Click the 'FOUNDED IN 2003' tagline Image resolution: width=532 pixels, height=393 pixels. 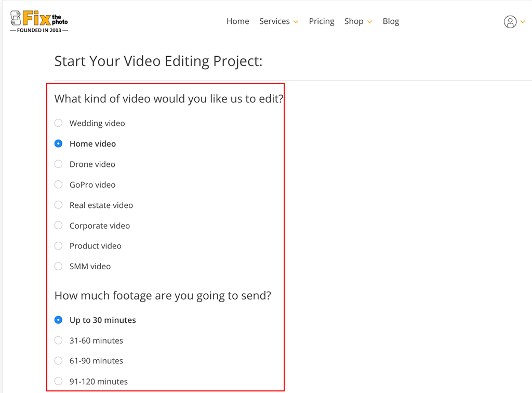tap(39, 30)
